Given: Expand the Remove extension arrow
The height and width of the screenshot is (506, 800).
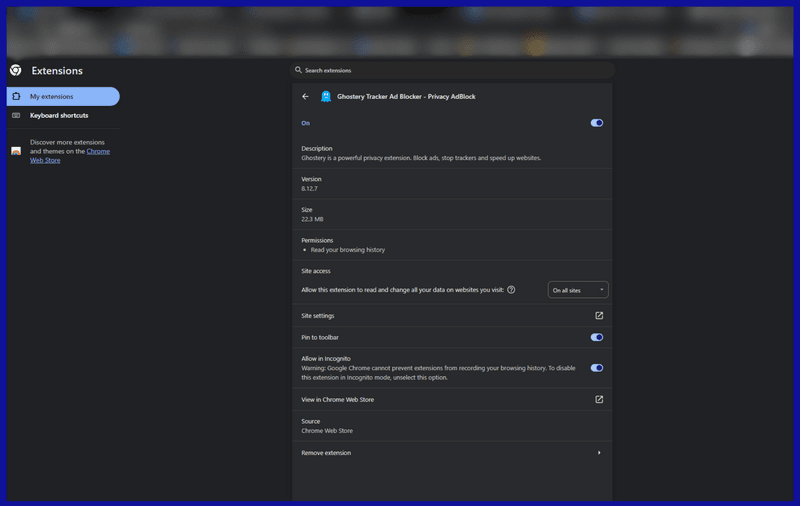Looking at the screenshot, I should pyautogui.click(x=599, y=453).
